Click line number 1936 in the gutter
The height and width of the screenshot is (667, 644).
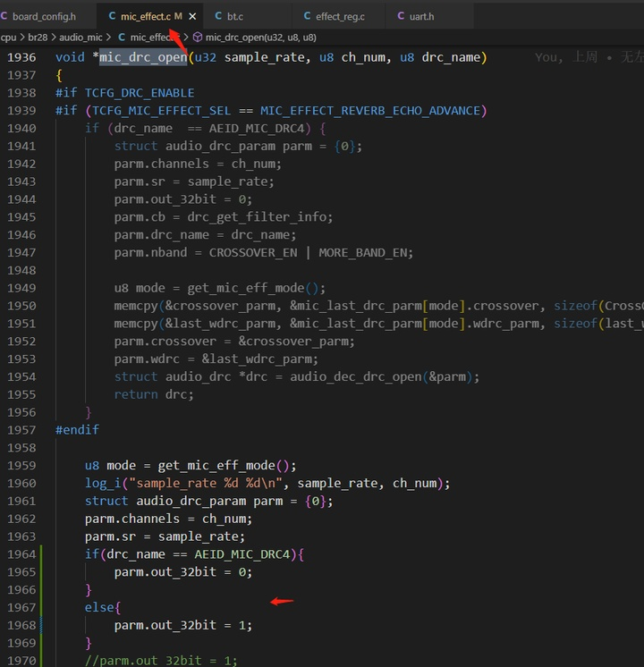click(x=21, y=57)
